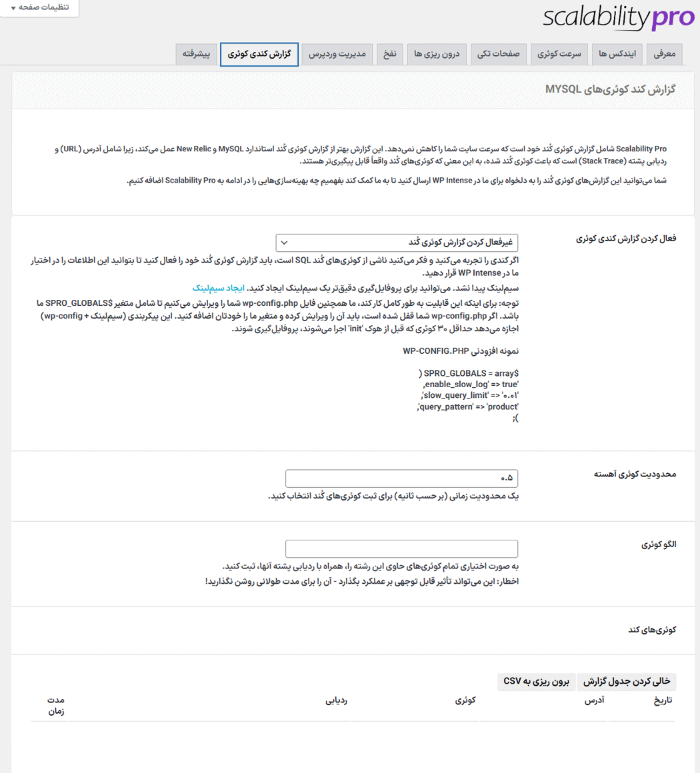Image resolution: width=700 pixels, height=773 pixels.
Task: Open the نفخ tab
Action: click(390, 54)
